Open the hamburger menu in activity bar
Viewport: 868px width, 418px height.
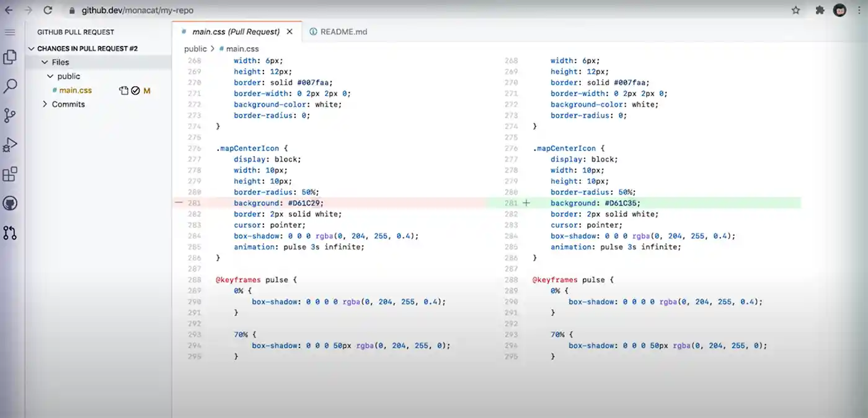coord(10,32)
